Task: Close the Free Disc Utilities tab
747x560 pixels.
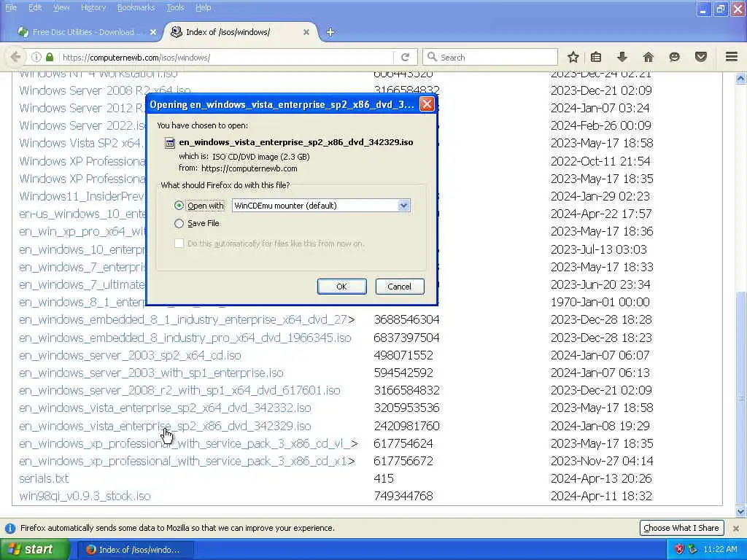Action: click(153, 32)
